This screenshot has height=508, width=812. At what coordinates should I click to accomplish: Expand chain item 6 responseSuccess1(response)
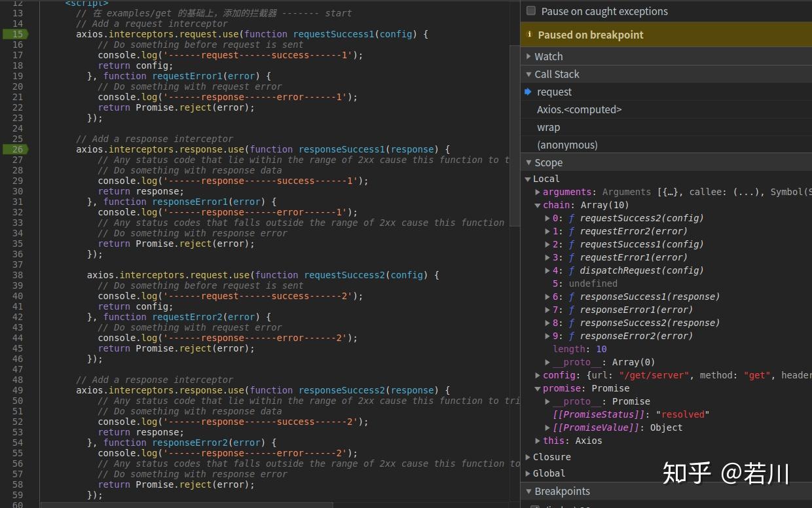click(547, 297)
